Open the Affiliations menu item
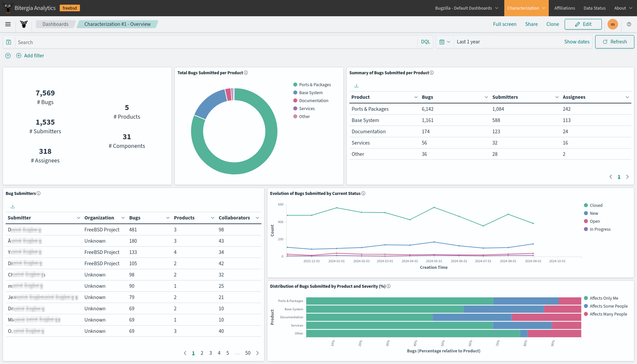 (564, 8)
